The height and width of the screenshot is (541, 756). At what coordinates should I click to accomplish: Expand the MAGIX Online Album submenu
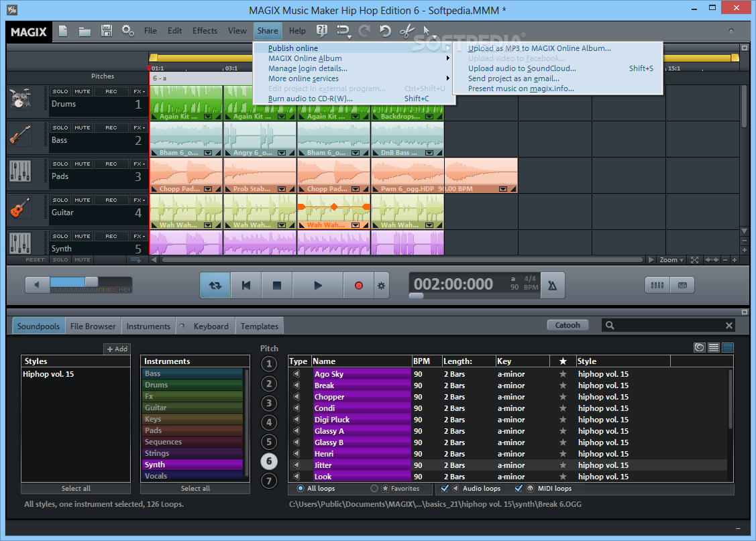[354, 58]
